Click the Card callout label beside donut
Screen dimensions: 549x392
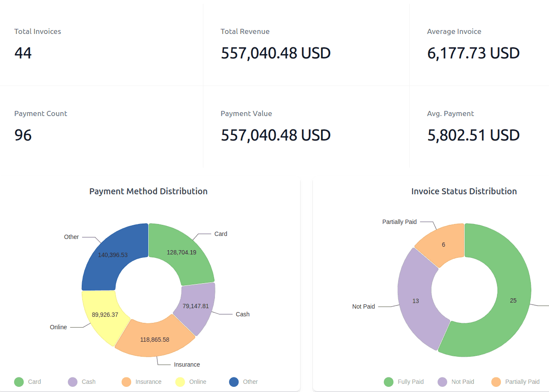click(x=221, y=234)
